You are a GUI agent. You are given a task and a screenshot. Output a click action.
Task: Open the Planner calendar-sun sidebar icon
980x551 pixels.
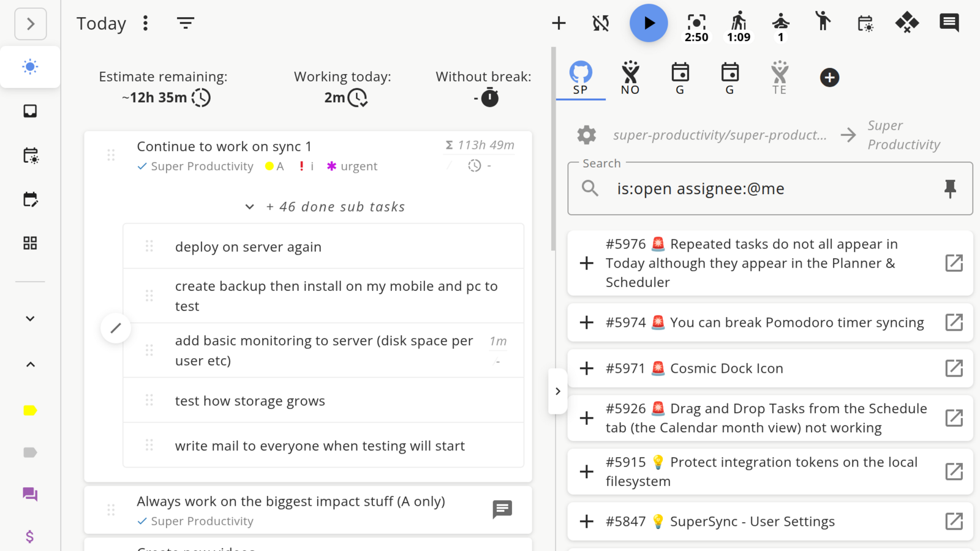[30, 156]
